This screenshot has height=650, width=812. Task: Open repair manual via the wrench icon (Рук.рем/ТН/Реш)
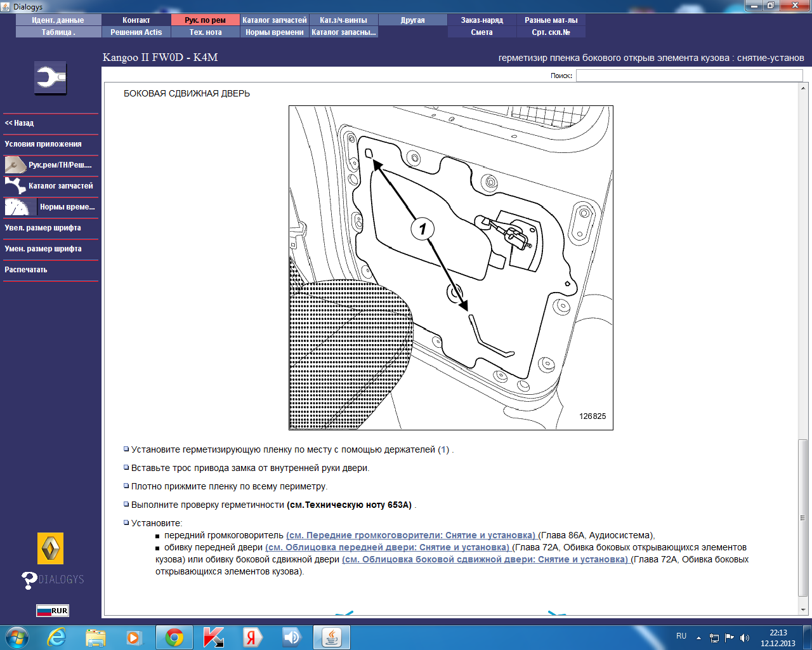[51, 165]
